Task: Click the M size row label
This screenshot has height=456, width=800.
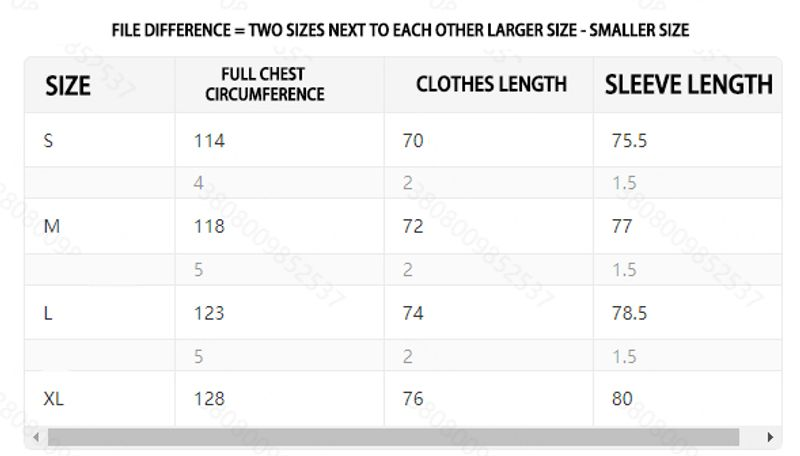Action: pos(52,227)
